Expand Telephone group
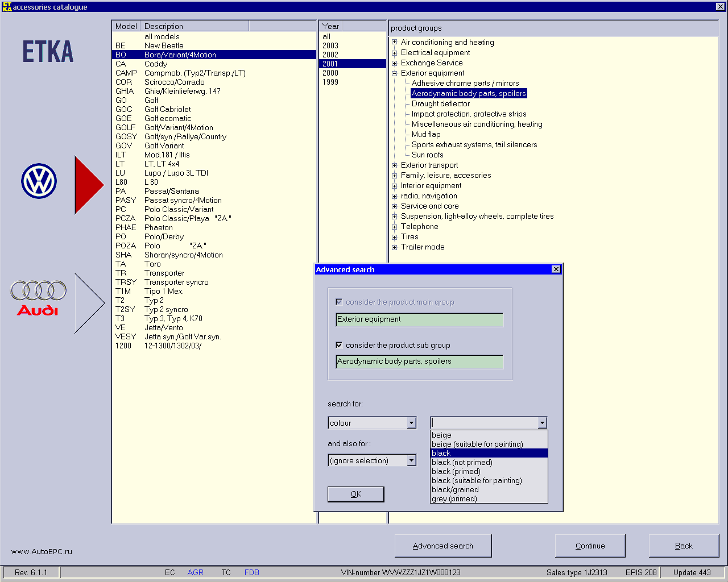The height and width of the screenshot is (582, 728). [x=394, y=226]
